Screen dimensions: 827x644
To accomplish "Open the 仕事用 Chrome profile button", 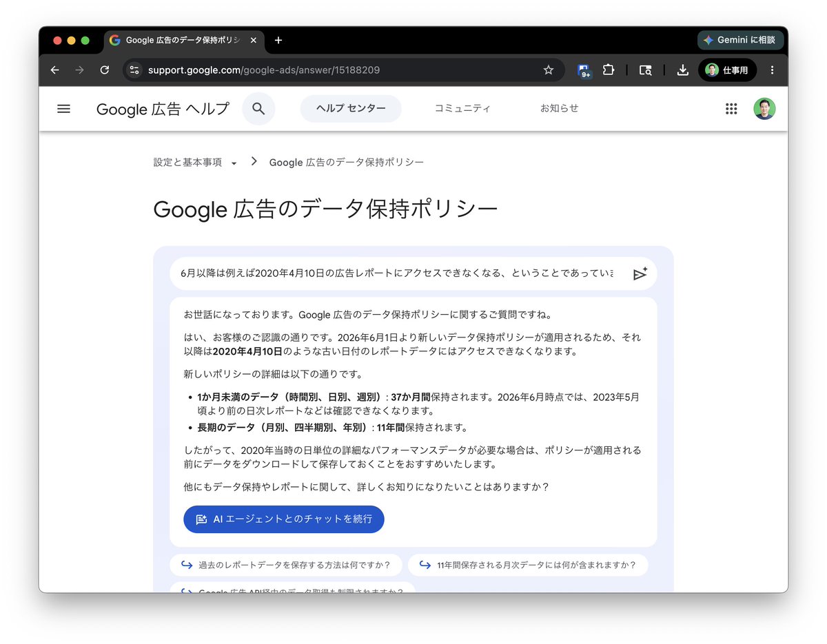I will (727, 70).
